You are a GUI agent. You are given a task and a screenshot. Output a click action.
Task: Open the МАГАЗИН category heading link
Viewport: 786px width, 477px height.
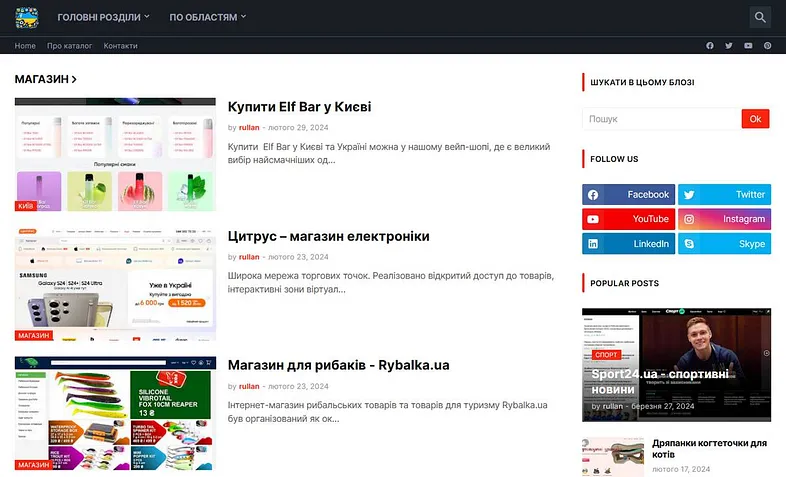[46, 79]
